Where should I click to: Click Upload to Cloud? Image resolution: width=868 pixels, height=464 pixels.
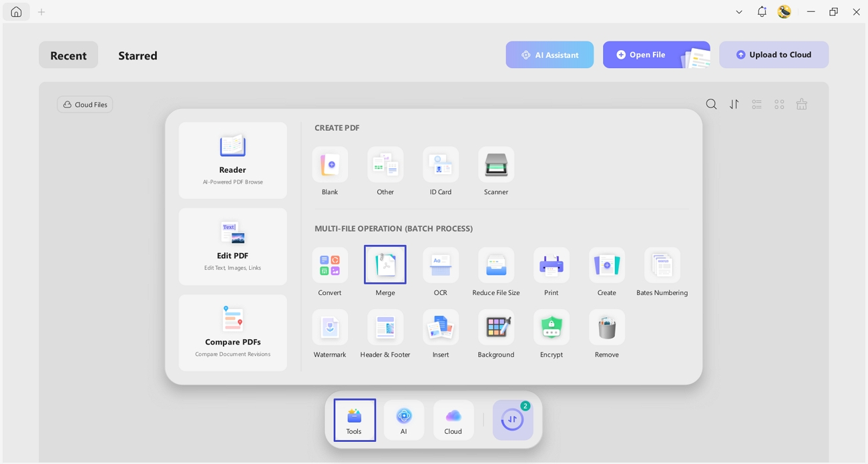pyautogui.click(x=774, y=55)
